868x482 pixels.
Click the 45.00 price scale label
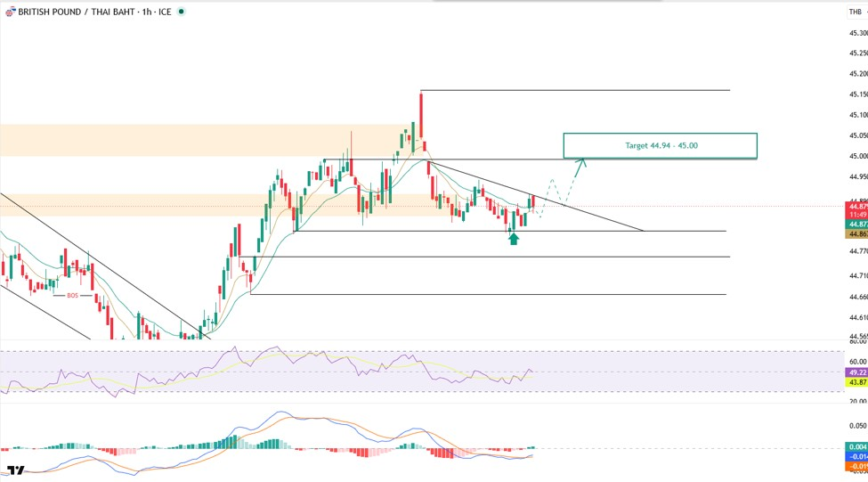pos(858,156)
